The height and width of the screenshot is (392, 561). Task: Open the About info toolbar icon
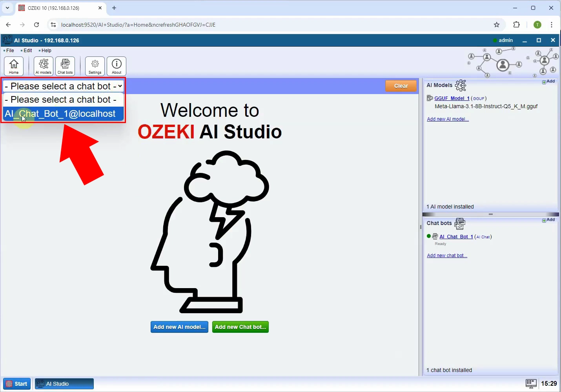click(117, 66)
